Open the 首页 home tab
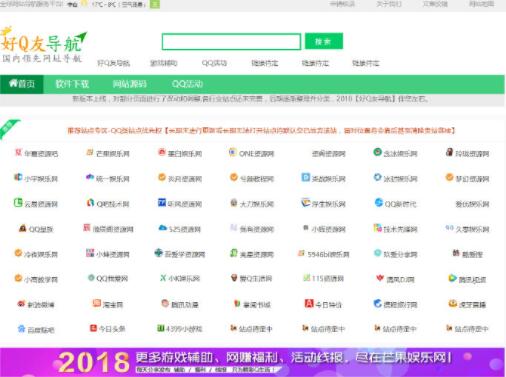Image resolution: width=506 pixels, height=377 pixels. pyautogui.click(x=22, y=84)
